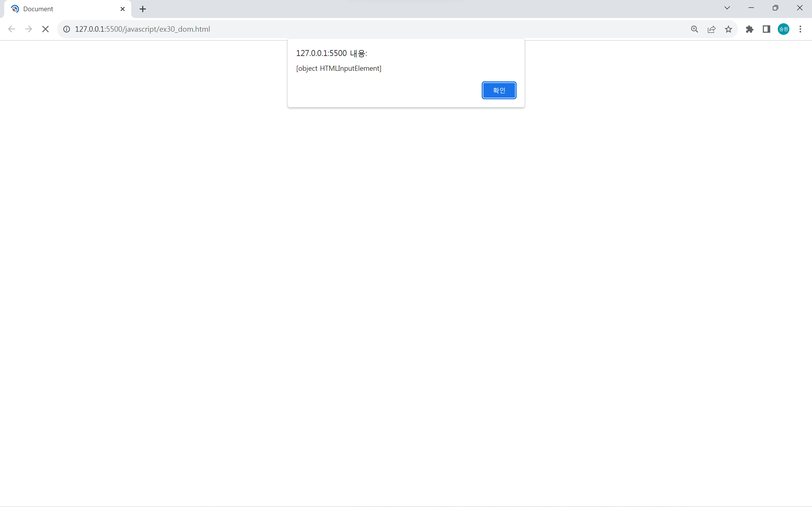Bookmark this tab with star
The image size is (812, 507).
pyautogui.click(x=728, y=29)
